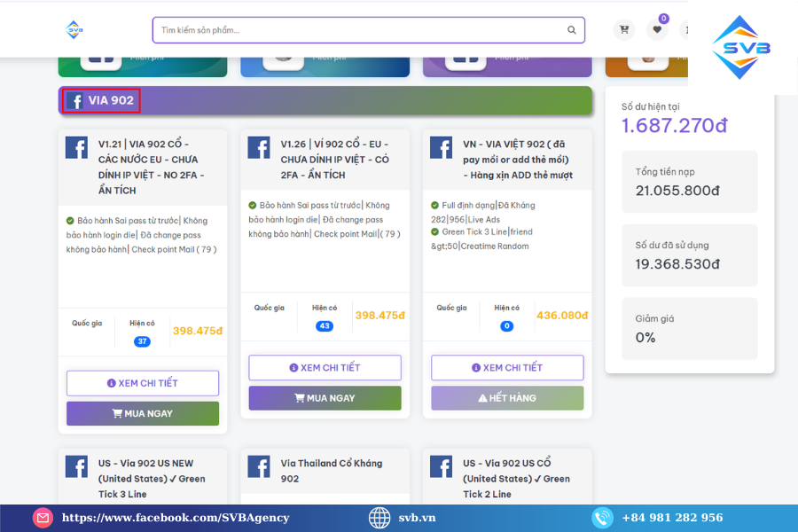Screen dimensions: 798x532
Task: Click stock badge showing 43
Action: (x=325, y=326)
